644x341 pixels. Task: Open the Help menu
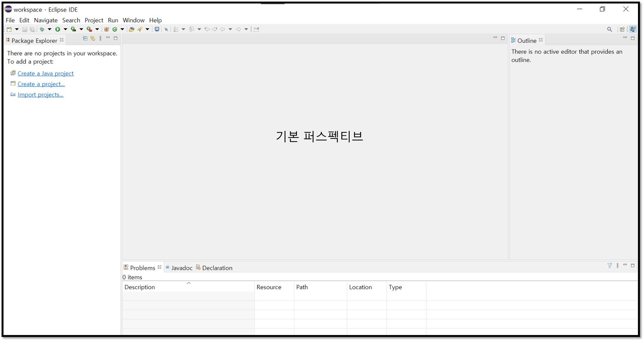tap(155, 20)
